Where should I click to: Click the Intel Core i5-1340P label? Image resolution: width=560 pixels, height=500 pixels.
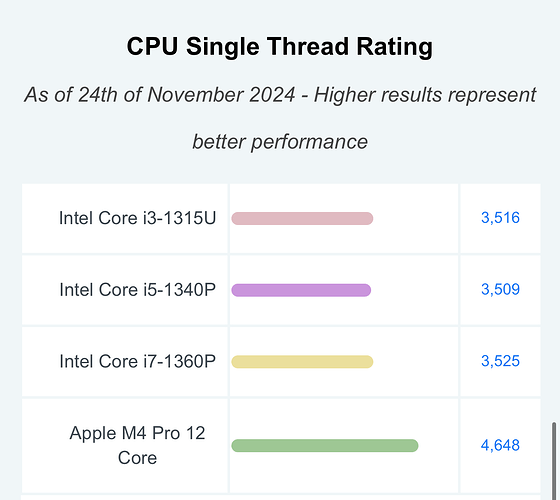[138, 290]
